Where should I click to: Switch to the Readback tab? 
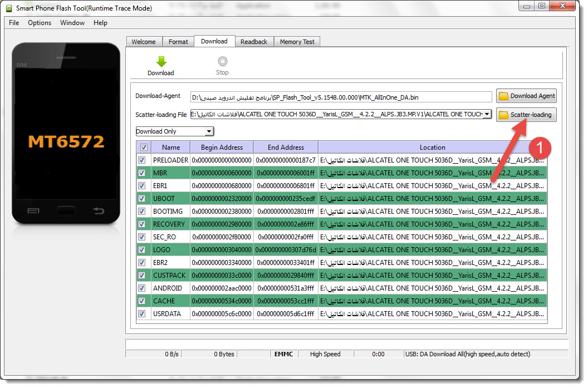point(254,42)
